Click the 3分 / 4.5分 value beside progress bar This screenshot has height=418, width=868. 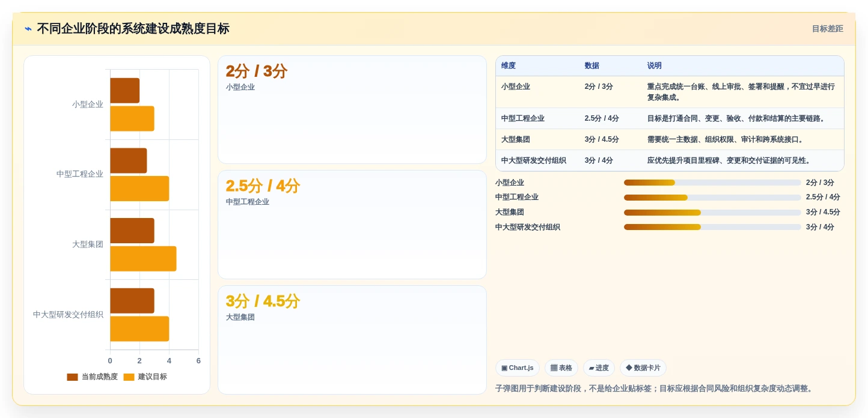(823, 212)
